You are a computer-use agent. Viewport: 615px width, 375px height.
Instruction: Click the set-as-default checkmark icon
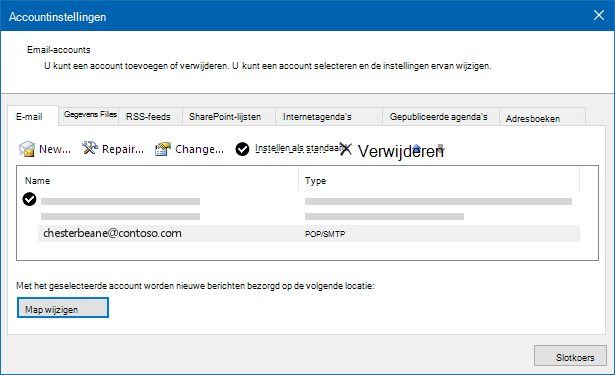pos(242,149)
